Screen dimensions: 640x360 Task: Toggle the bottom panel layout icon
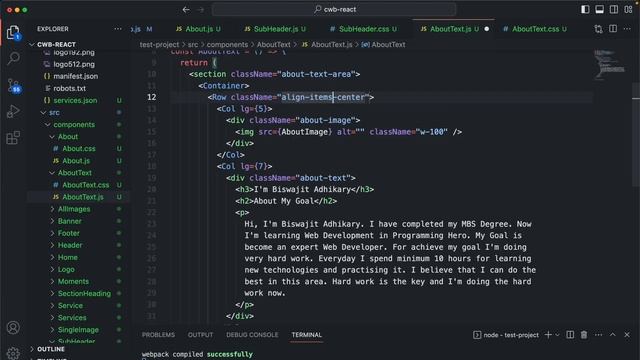[x=599, y=9]
